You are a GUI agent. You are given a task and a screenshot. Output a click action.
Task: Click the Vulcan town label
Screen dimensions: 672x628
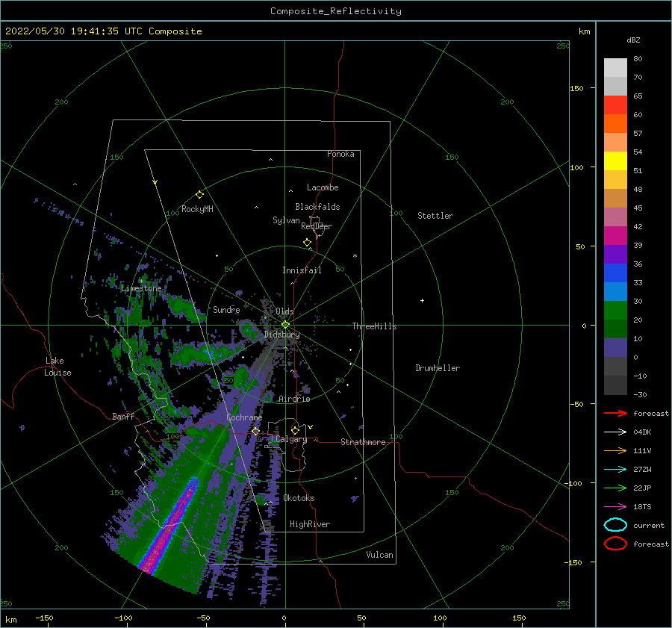coord(380,555)
